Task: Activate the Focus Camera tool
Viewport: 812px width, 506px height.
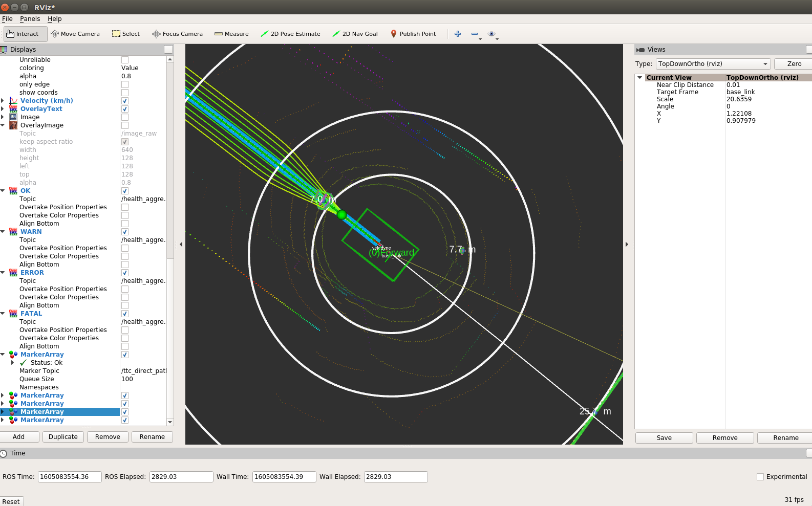Action: (177, 34)
